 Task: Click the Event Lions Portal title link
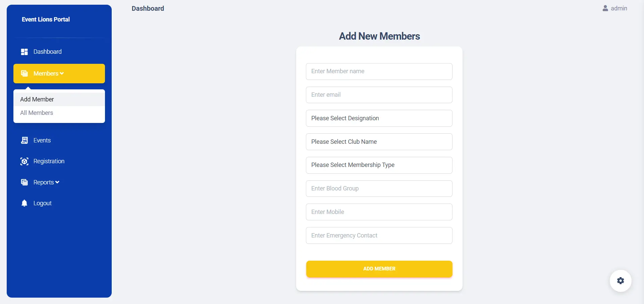[46, 19]
